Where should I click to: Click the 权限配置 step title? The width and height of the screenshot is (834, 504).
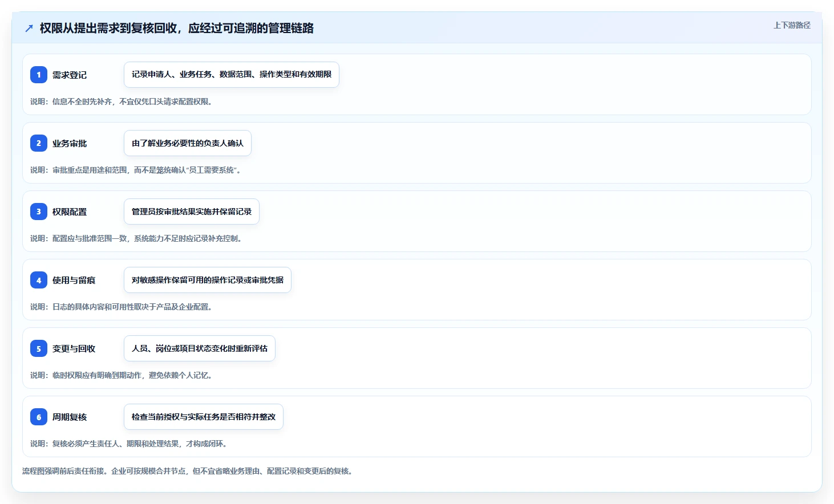point(70,212)
